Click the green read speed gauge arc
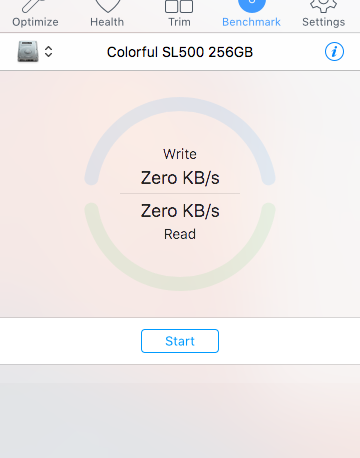The width and height of the screenshot is (360, 458). point(180,284)
